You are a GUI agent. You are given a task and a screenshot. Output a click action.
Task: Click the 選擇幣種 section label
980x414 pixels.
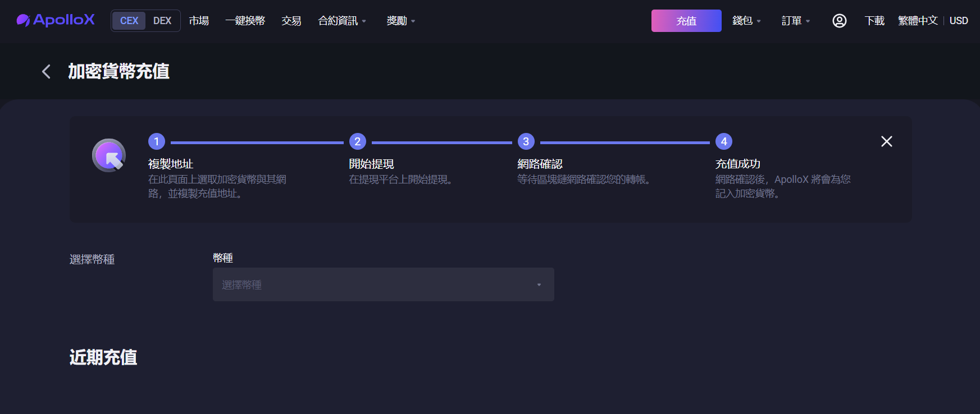(x=92, y=259)
